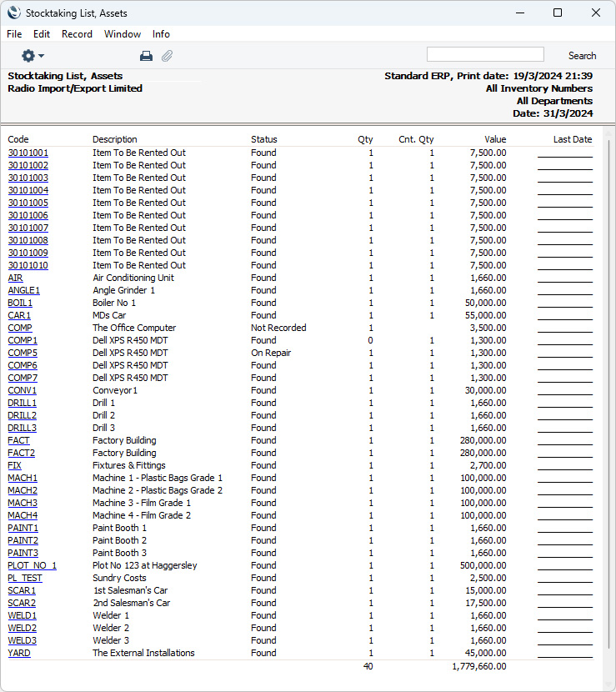Image resolution: width=616 pixels, height=692 pixels.
Task: Click the printer icon to print report
Action: 146,56
